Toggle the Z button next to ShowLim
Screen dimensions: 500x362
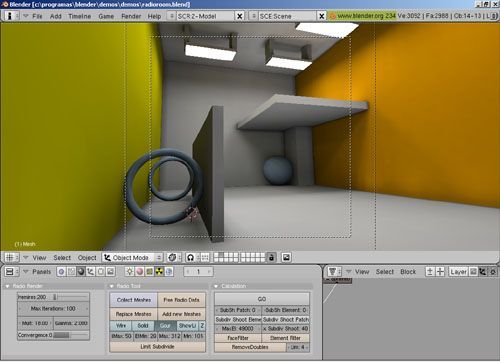(202, 326)
